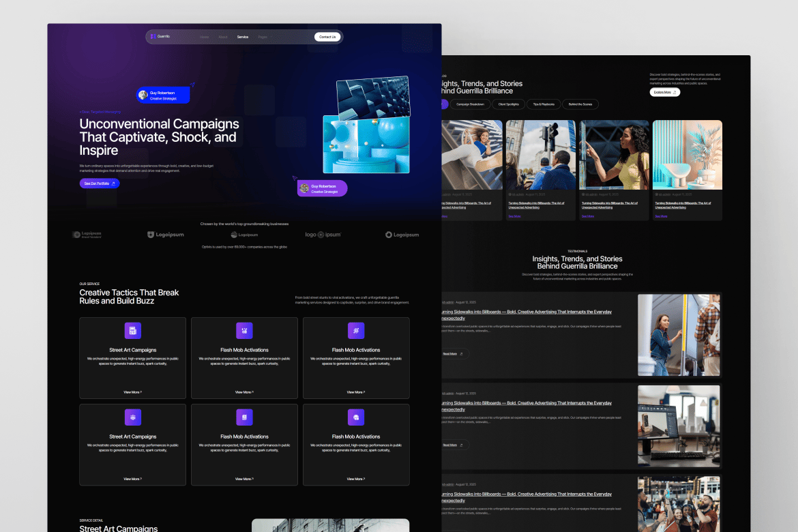The height and width of the screenshot is (532, 798).
Task: Click the article headline beside the laughing crowd image
Action: point(527,497)
